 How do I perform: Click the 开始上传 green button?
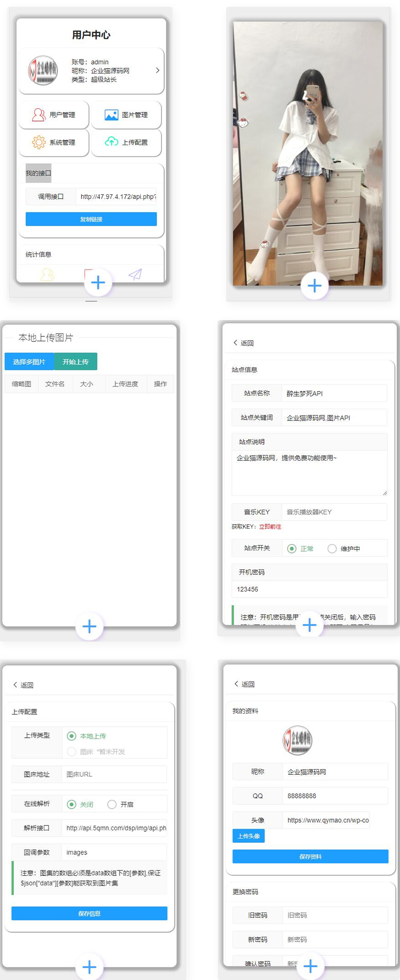pyautogui.click(x=75, y=361)
